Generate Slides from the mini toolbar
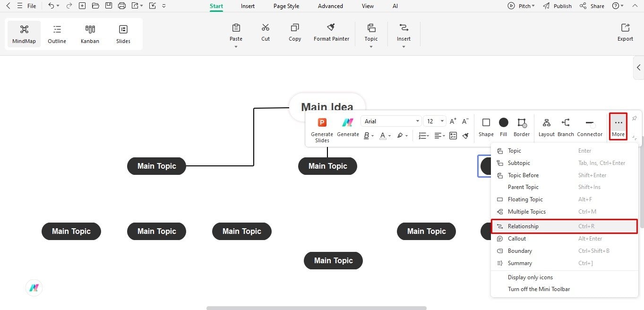 [322, 129]
